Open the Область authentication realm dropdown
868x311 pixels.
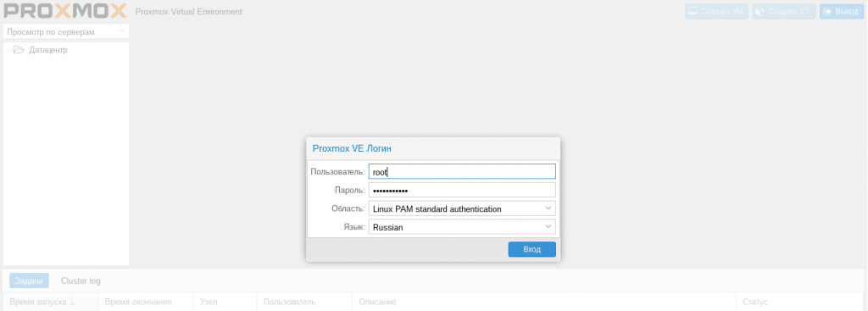[x=462, y=208]
